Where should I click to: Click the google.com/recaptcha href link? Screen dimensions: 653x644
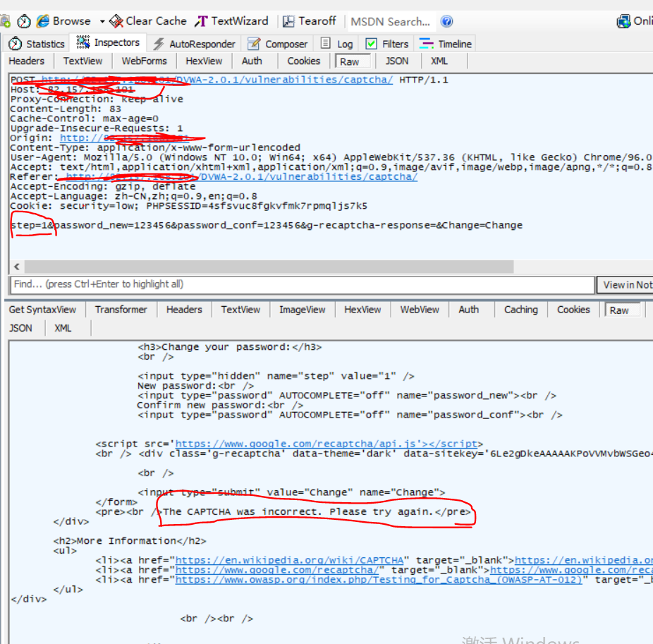point(277,570)
